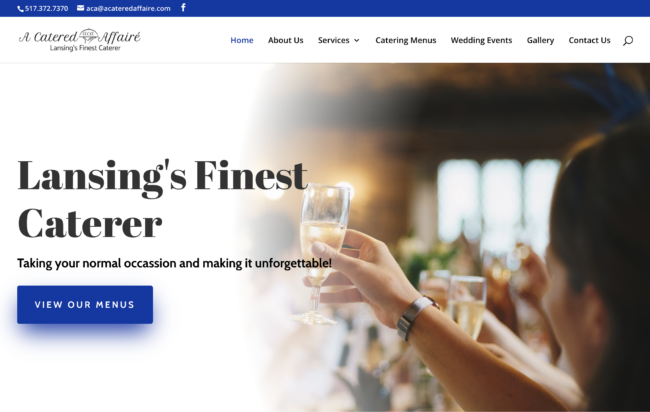Click the Lansing's Finest Caterer logo subtitle
Image resolution: width=650 pixels, height=412 pixels.
pos(85,48)
